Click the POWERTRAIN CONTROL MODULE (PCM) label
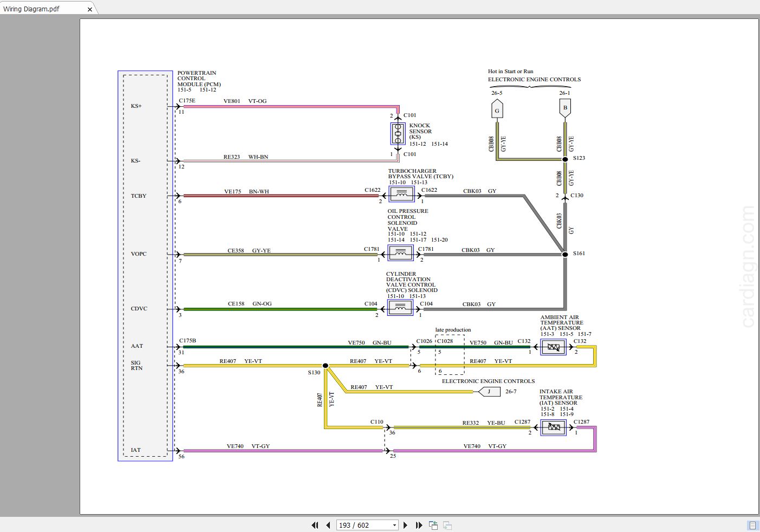The width and height of the screenshot is (760, 532). (199, 79)
